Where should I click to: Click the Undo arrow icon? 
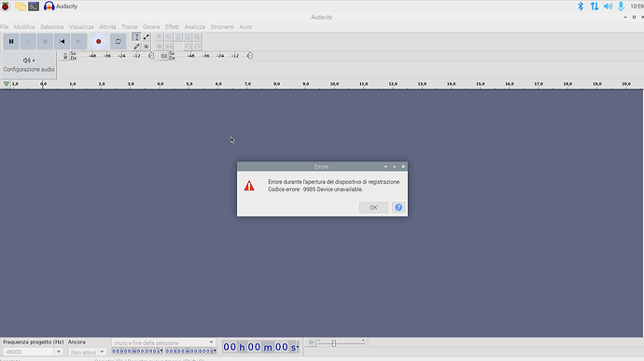[x=188, y=47]
